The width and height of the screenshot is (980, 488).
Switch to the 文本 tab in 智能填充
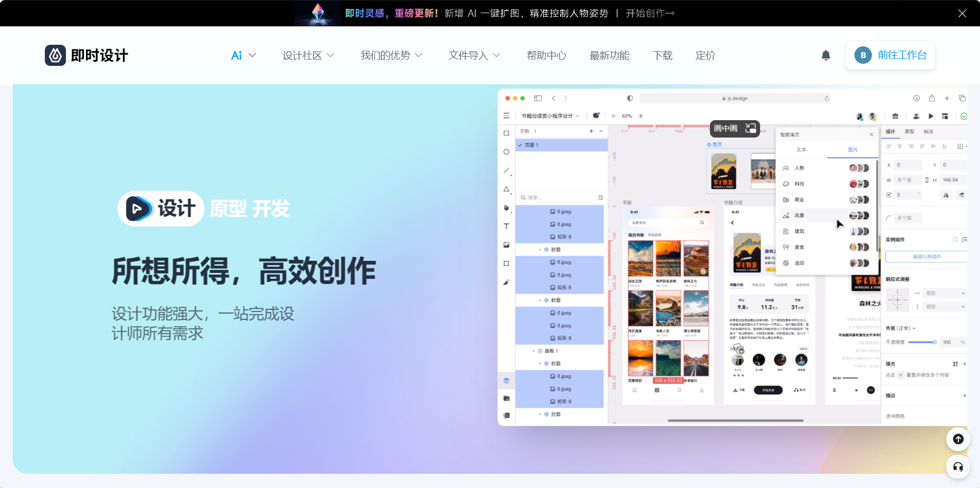[801, 150]
